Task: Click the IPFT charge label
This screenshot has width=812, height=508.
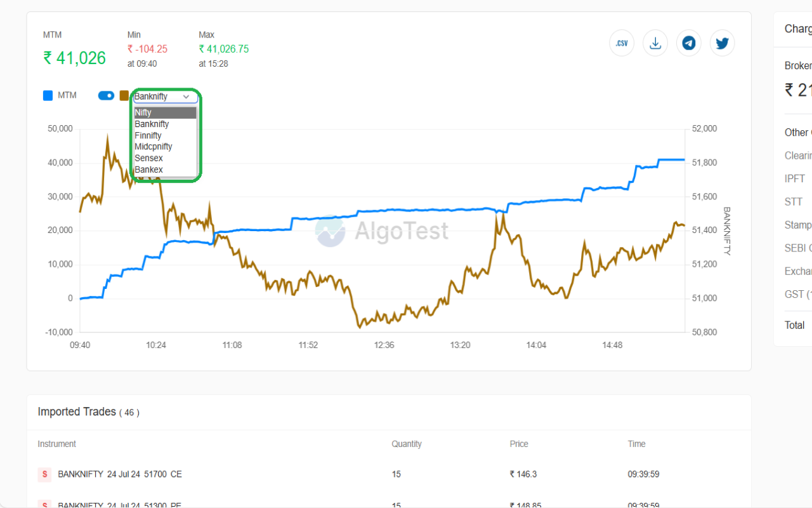Action: pyautogui.click(x=795, y=179)
